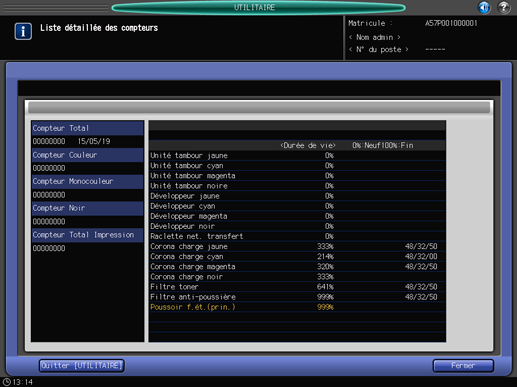The image size is (517, 387).
Task: Select Compteur Noir header
Action: [88, 208]
